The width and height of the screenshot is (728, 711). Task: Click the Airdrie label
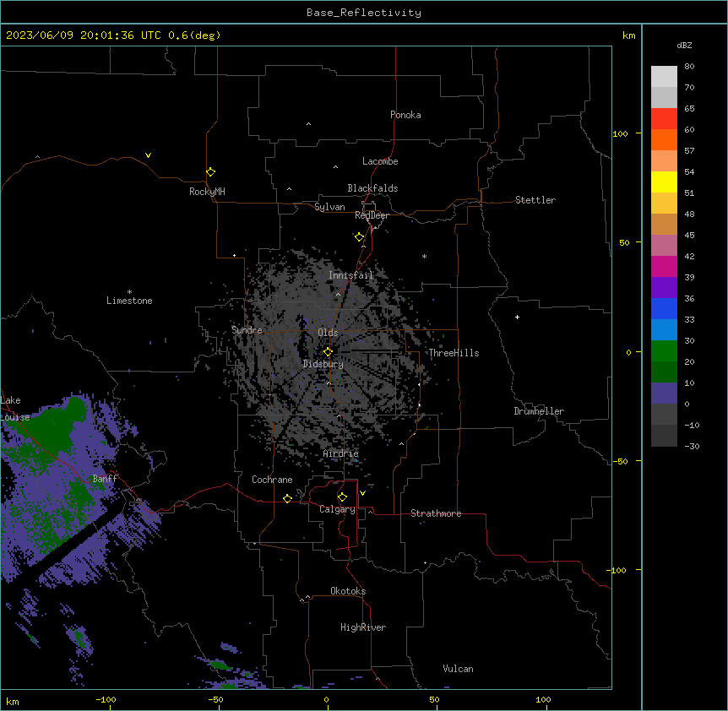click(341, 453)
